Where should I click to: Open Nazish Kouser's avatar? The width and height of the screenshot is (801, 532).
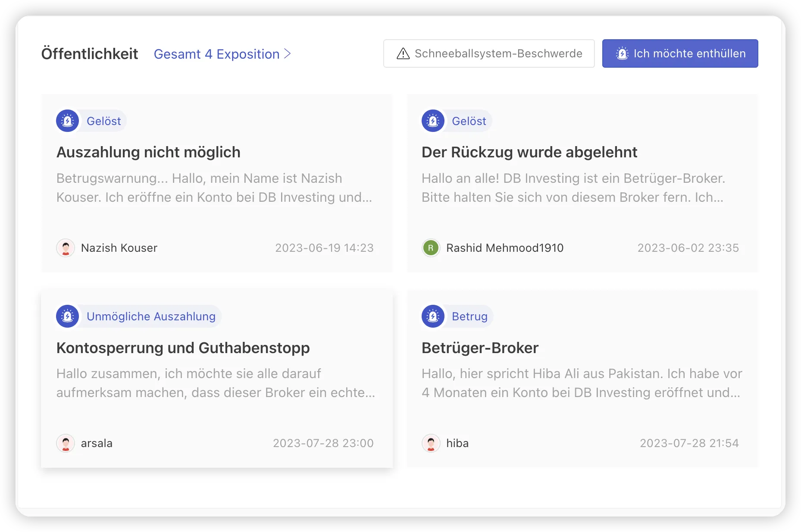click(x=66, y=248)
